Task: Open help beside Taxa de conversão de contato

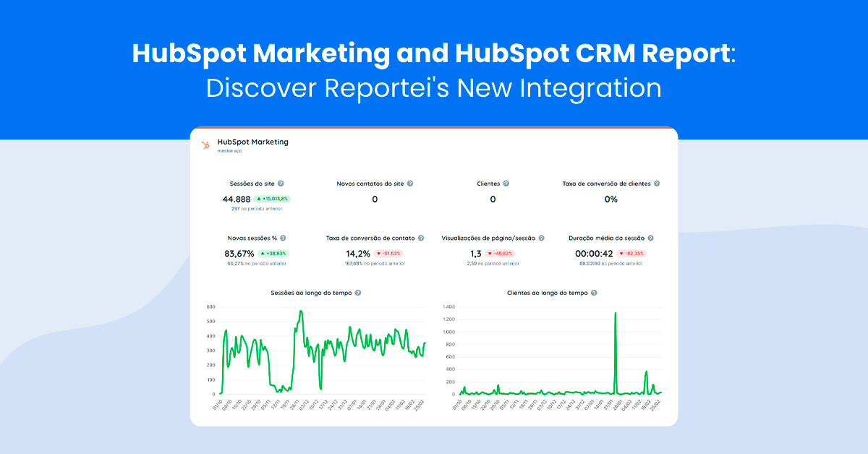Action: pos(422,237)
